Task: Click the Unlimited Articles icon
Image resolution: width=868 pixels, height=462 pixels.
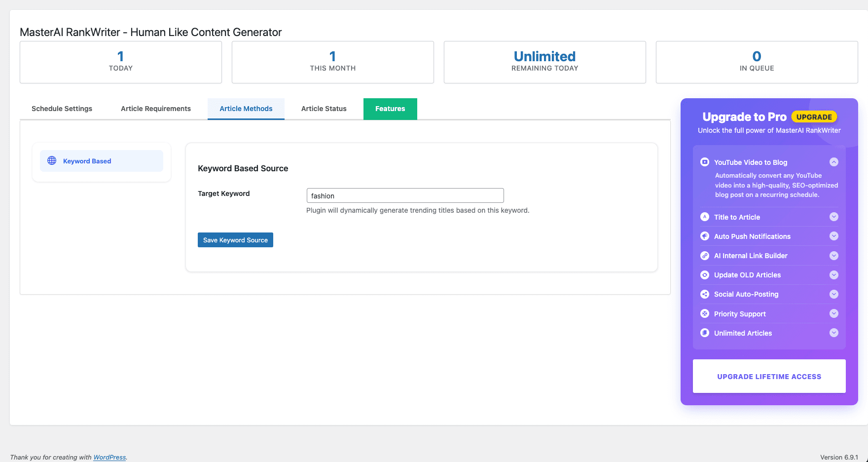Action: point(704,333)
